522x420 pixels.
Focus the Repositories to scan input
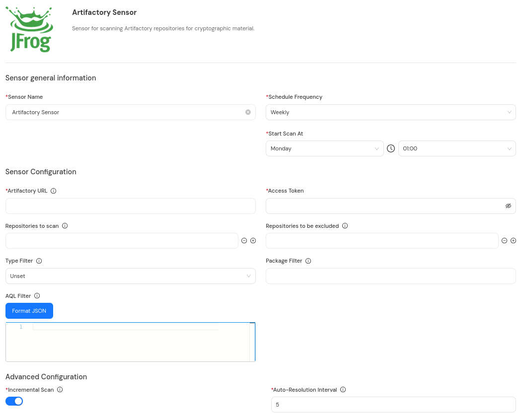tap(122, 241)
